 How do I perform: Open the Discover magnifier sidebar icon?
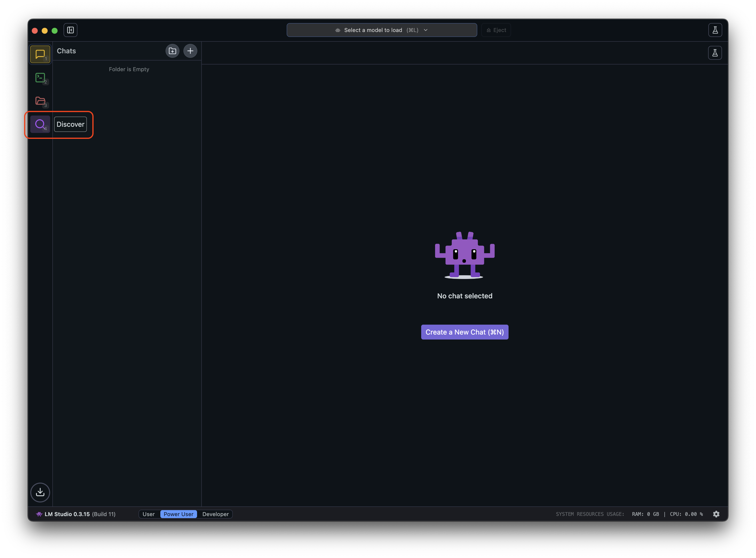tap(40, 124)
